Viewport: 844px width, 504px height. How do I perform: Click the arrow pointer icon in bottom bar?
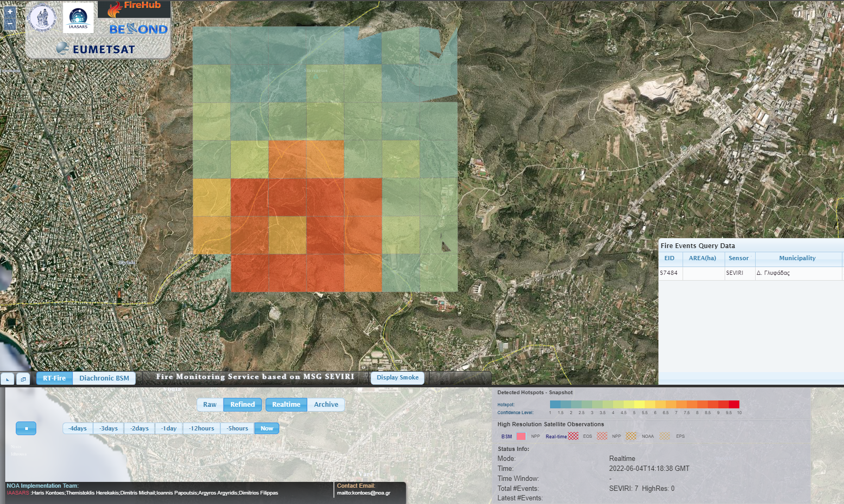click(x=7, y=379)
